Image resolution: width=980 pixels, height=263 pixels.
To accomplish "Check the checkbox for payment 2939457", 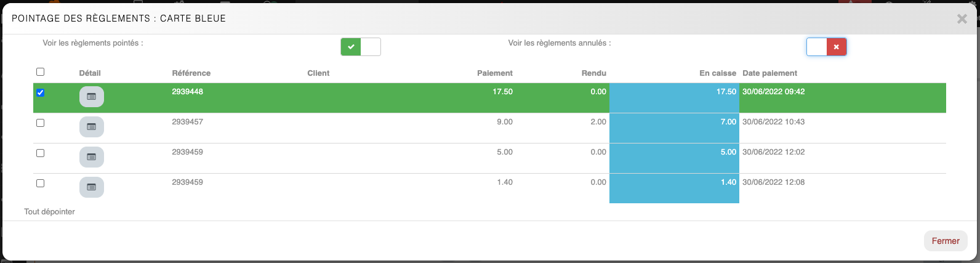I will 41,123.
